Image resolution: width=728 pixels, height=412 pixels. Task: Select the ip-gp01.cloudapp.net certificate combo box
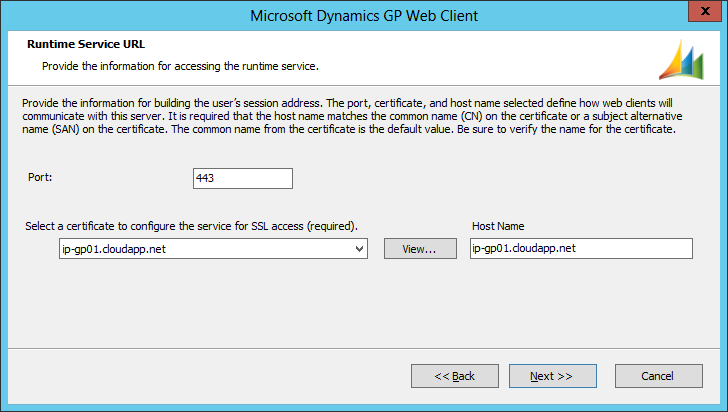point(205,249)
